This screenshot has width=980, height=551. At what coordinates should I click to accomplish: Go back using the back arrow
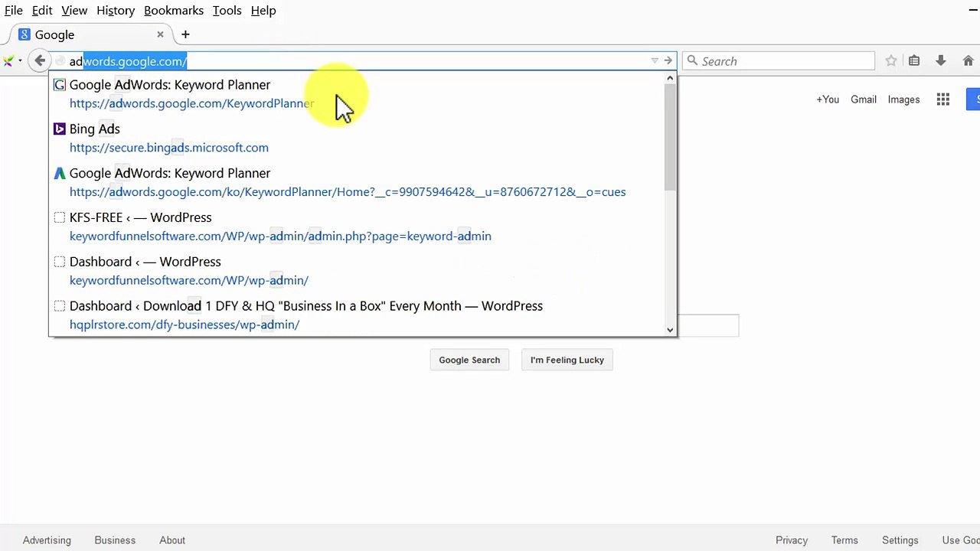click(x=40, y=61)
